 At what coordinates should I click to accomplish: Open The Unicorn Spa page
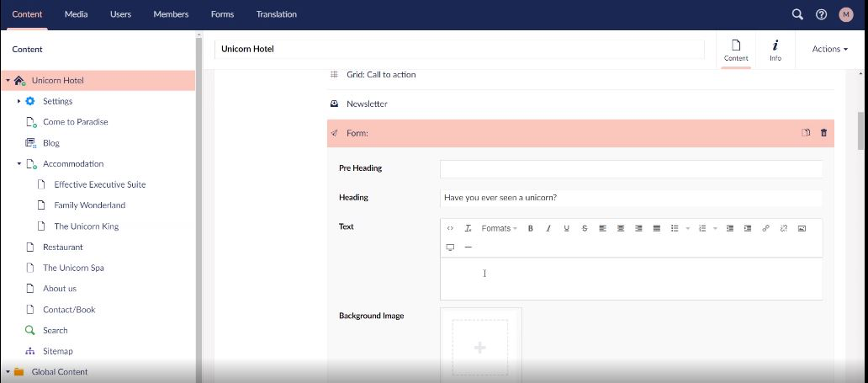click(x=73, y=268)
